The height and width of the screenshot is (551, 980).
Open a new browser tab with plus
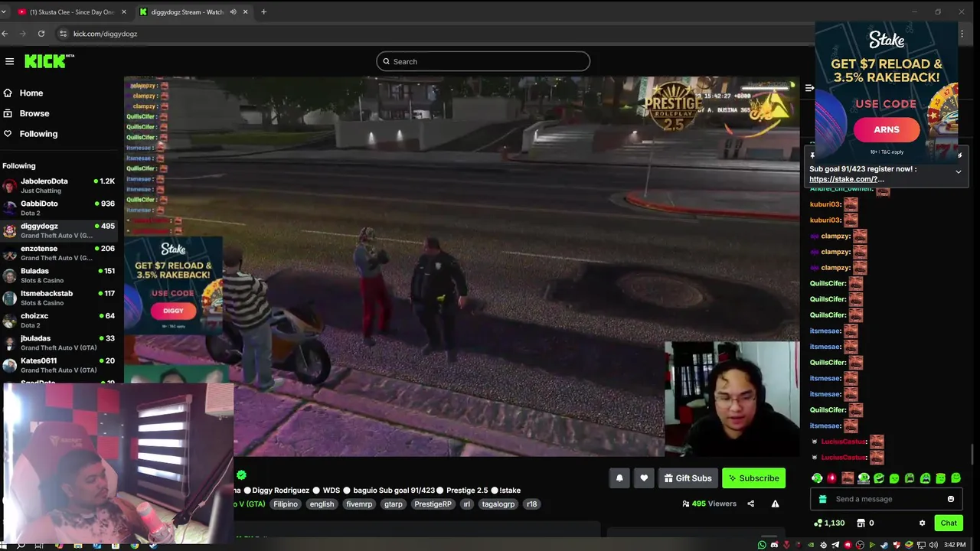263,11
